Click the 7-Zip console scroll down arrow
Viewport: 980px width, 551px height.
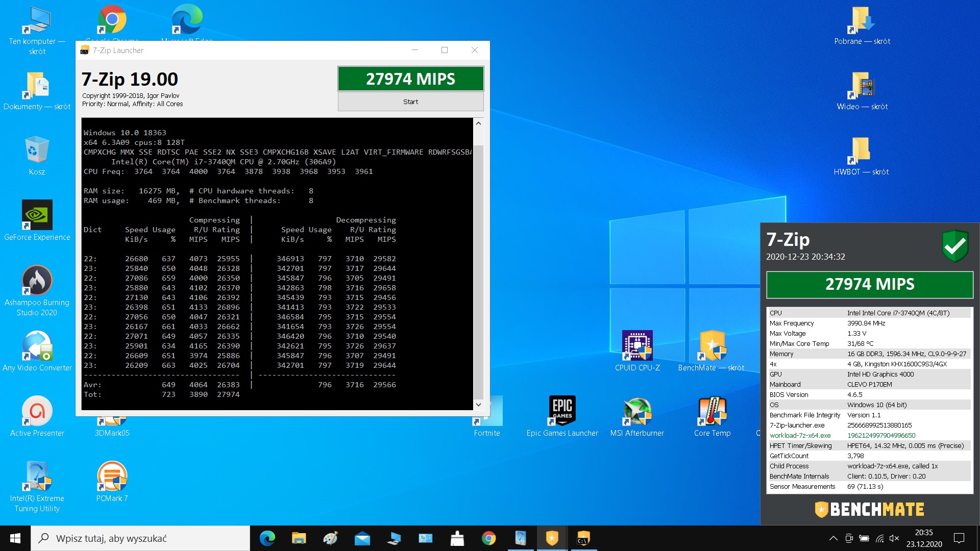tap(478, 405)
